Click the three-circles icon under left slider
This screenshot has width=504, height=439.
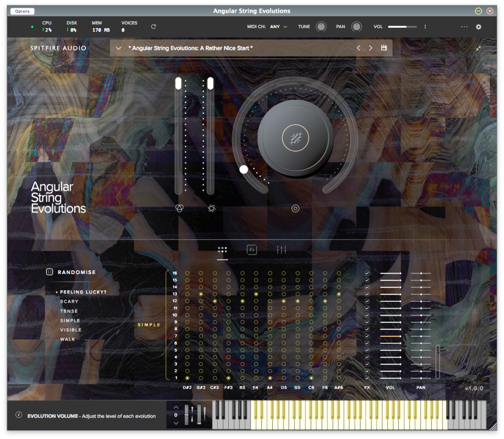(179, 208)
